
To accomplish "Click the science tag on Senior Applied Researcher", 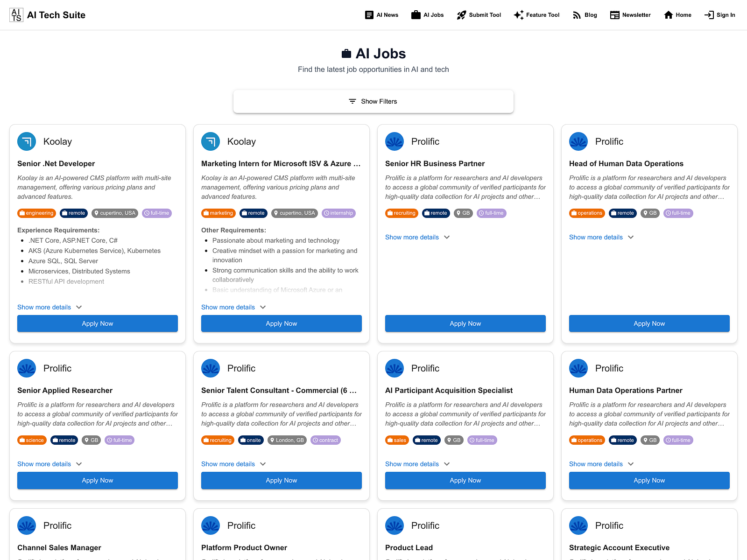I will coord(32,440).
